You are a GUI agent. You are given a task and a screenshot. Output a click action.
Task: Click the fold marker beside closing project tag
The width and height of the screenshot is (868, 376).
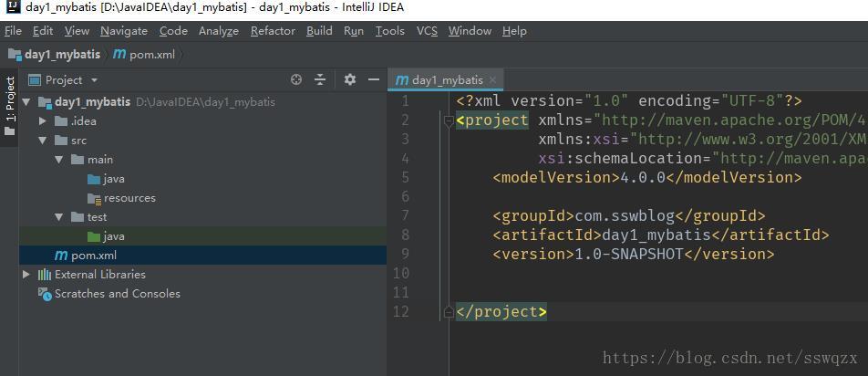[x=449, y=312]
